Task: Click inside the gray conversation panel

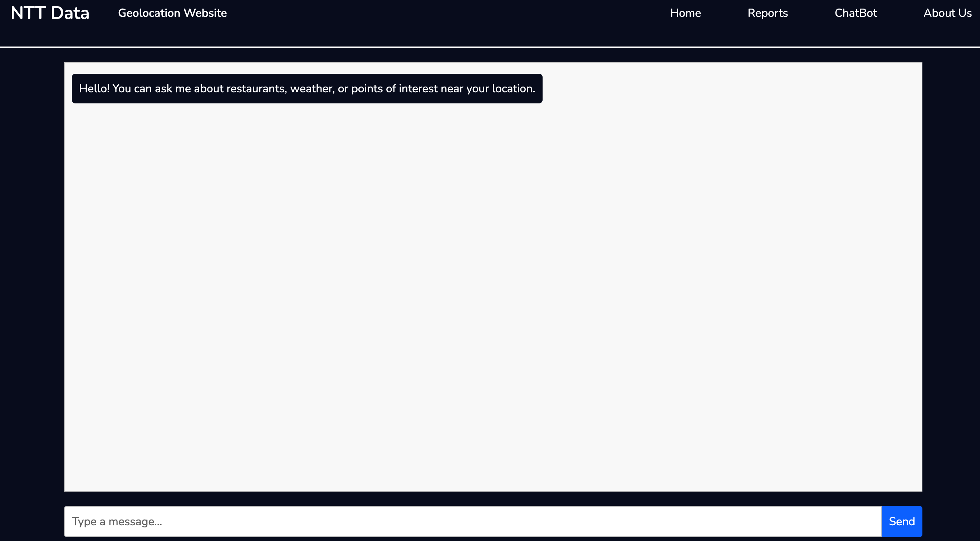Action: [493, 297]
